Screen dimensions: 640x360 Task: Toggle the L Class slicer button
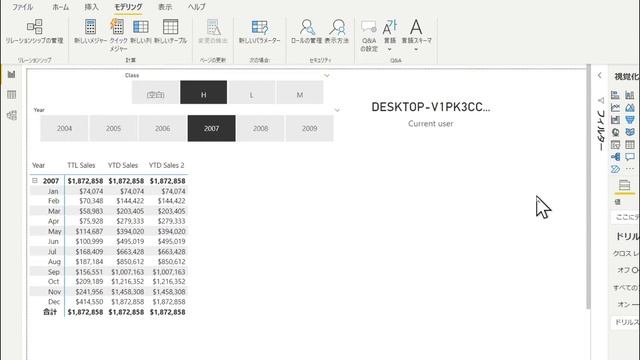[251, 92]
